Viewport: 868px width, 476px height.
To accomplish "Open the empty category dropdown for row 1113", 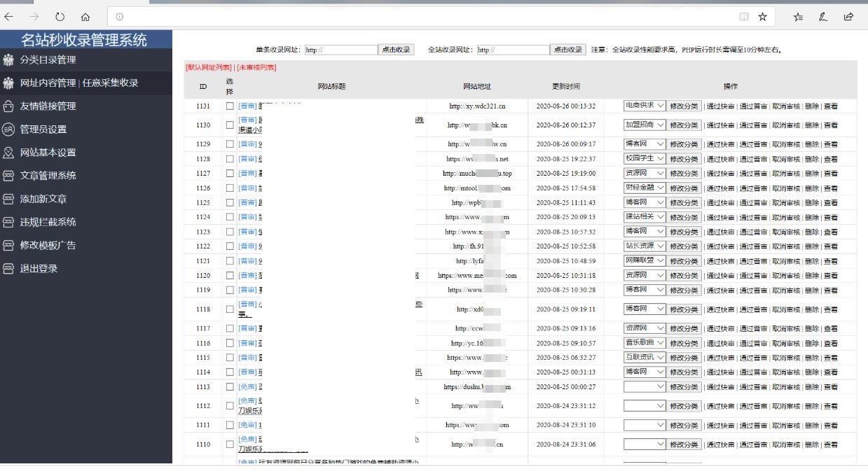I will (644, 386).
